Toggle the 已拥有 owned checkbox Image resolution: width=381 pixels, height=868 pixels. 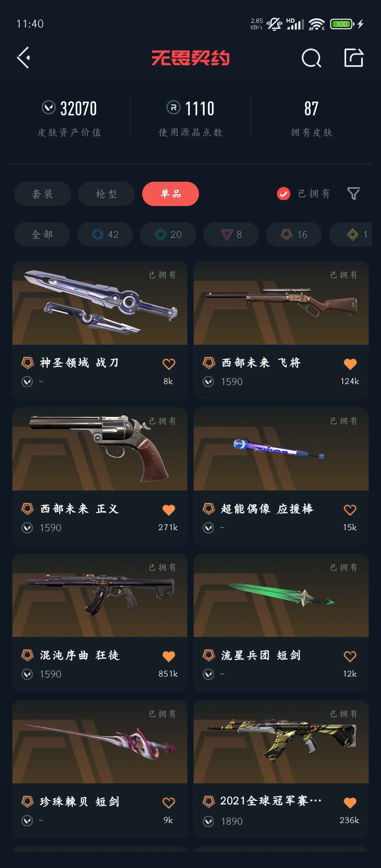pos(284,194)
